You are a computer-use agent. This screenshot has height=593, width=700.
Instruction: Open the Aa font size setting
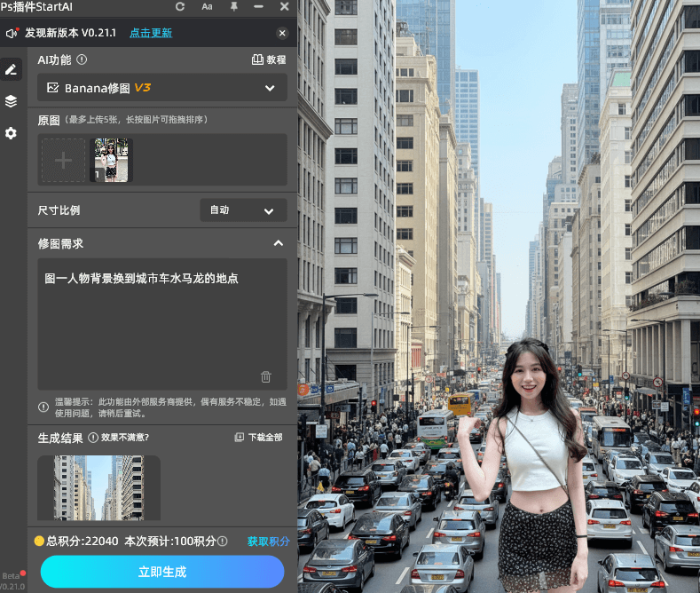tap(207, 7)
